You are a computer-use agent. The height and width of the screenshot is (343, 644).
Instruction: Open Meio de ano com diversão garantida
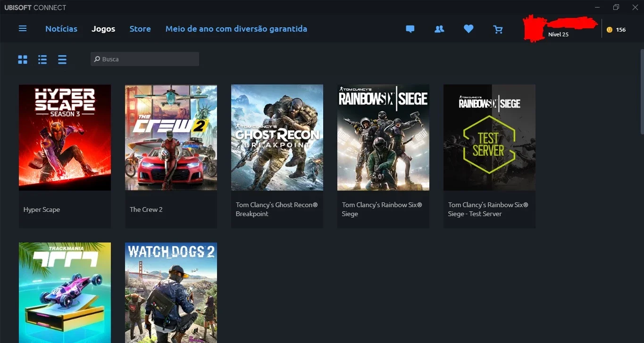[x=236, y=29]
